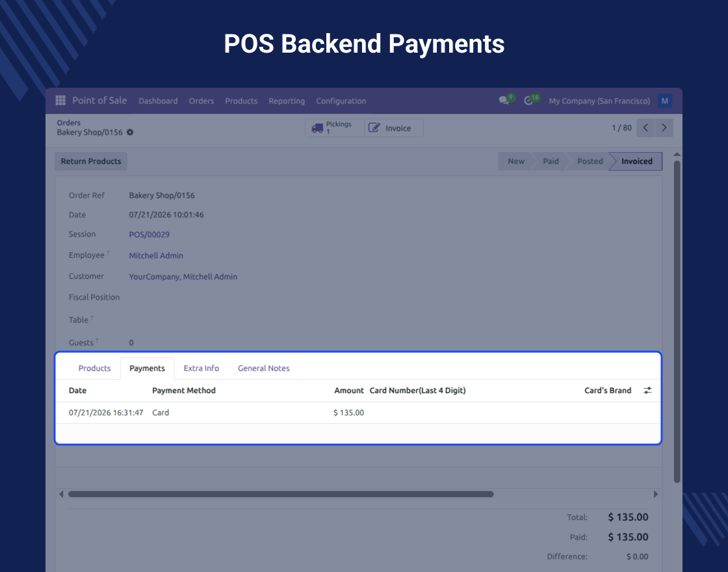Click the vertical scrollbar thumb
The image size is (728, 572).
pos(677,321)
